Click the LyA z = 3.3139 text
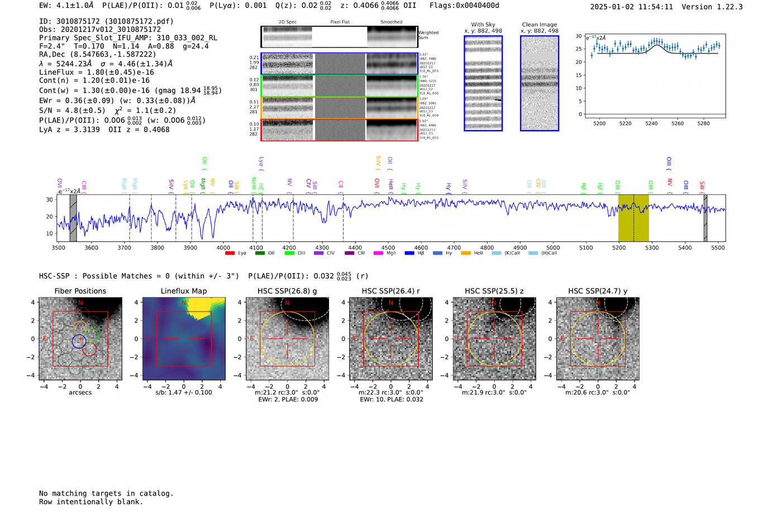 tap(69, 130)
